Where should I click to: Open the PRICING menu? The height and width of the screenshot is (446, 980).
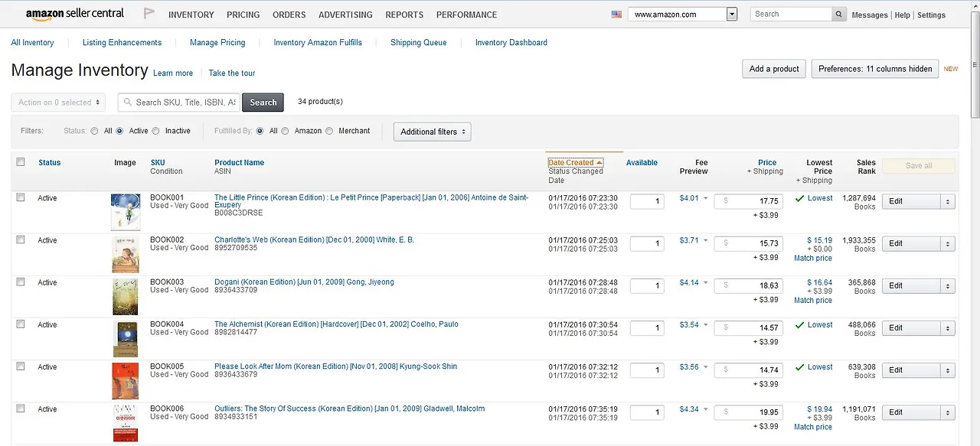(x=243, y=15)
